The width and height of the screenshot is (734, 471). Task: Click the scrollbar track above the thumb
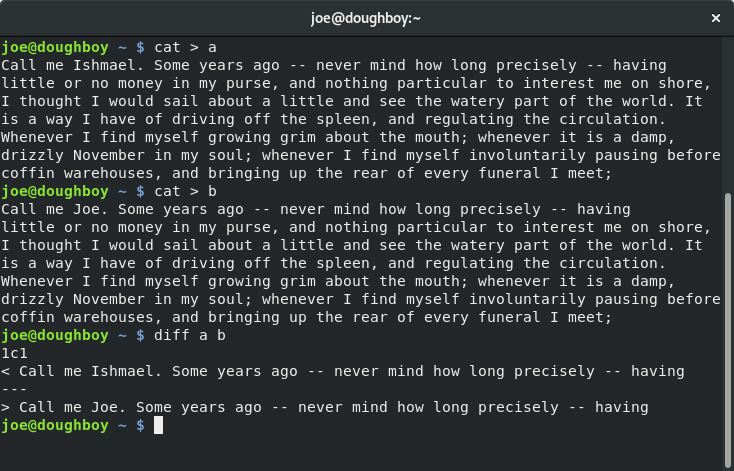727,115
